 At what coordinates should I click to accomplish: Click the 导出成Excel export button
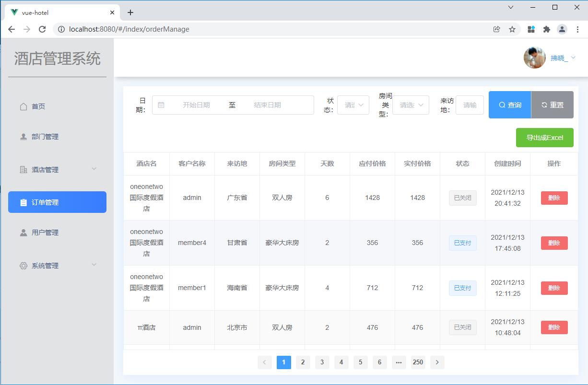click(x=545, y=138)
